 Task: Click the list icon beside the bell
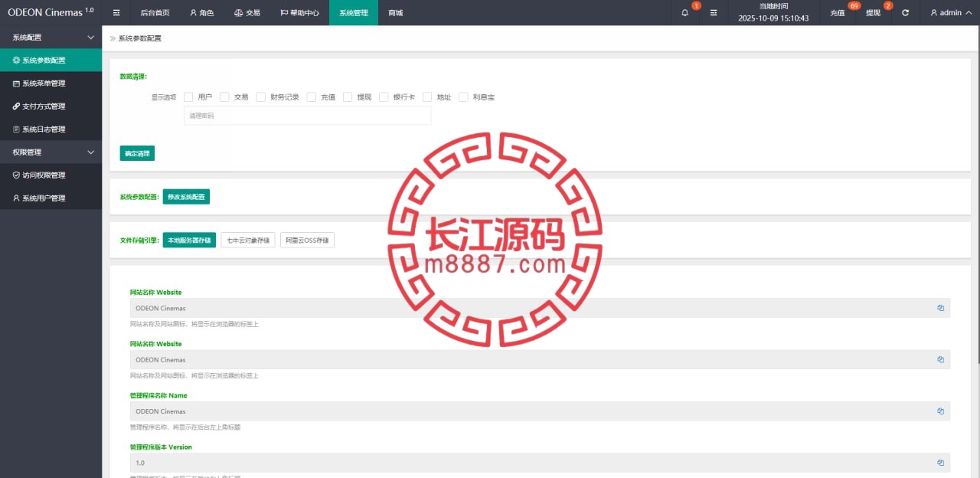pos(714,13)
